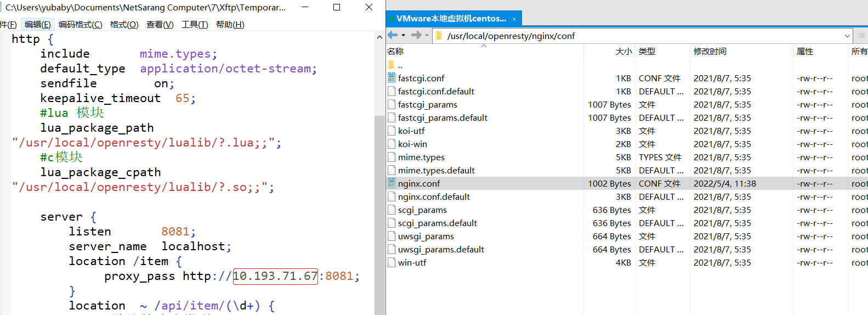
Task: Expand the remote path combo box dropdown
Action: tap(847, 36)
